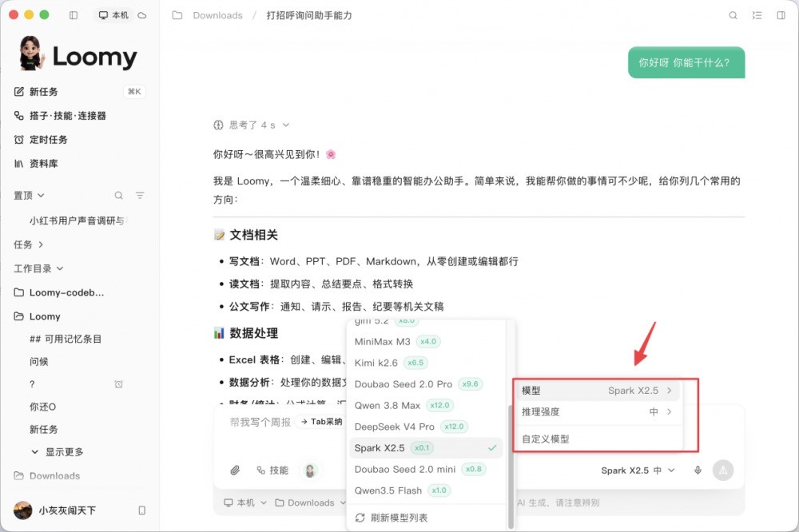Click the 你好呀 你能干什么? message bubble
Image resolution: width=799 pixels, height=532 pixels.
coord(686,62)
